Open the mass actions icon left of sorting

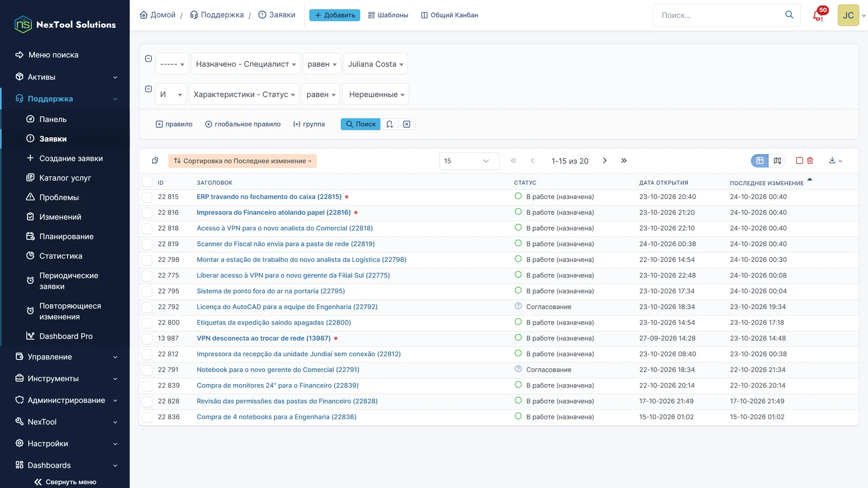point(155,160)
